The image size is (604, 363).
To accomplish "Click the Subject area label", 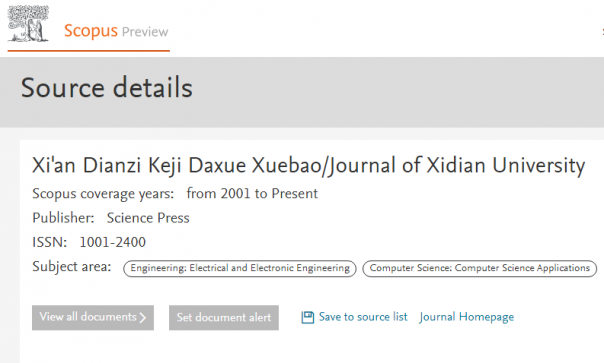I will pyautogui.click(x=72, y=267).
